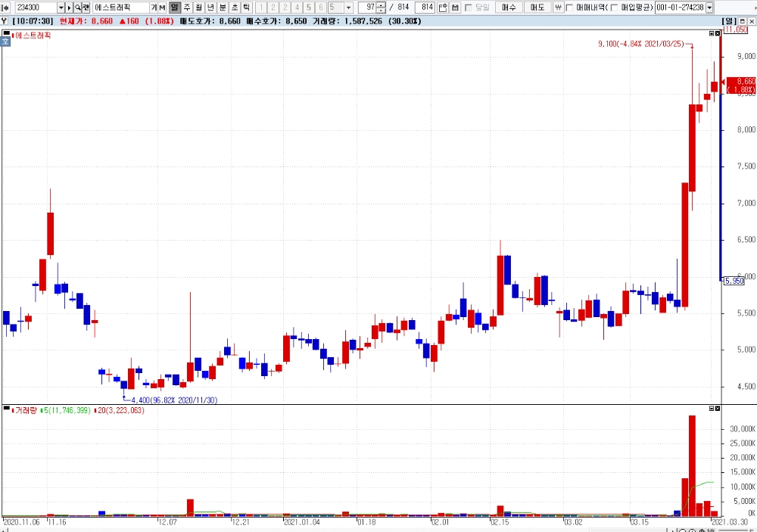
Task: Click the low marker label 4,400
Action: point(174,400)
